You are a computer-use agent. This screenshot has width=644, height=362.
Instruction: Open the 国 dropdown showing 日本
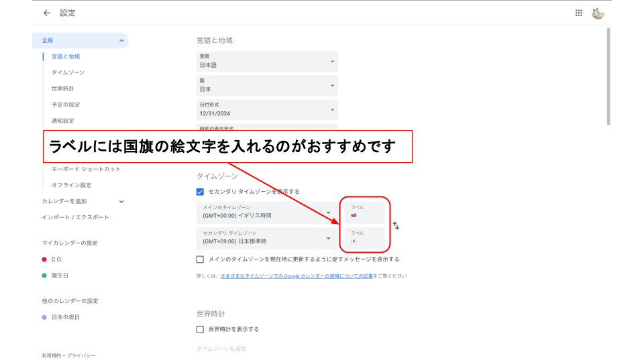pos(267,85)
